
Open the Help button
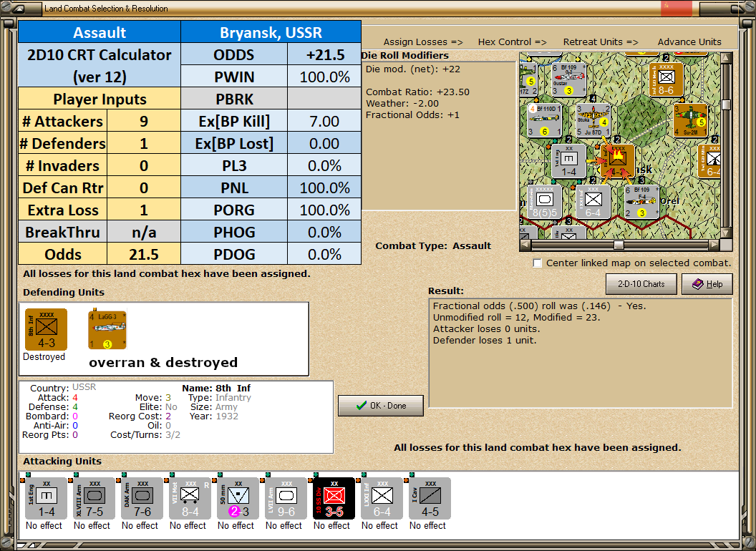pyautogui.click(x=707, y=284)
